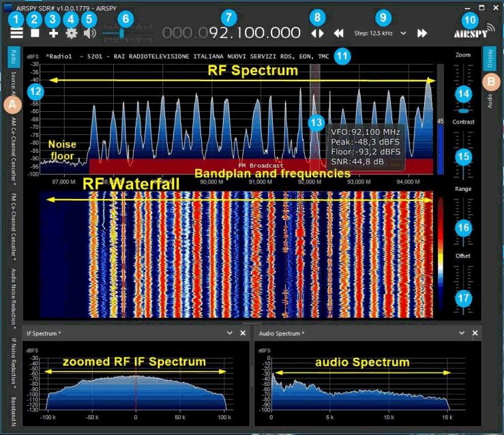This screenshot has height=435, width=504.
Task: Open settings with the gear icon
Action: tap(72, 33)
